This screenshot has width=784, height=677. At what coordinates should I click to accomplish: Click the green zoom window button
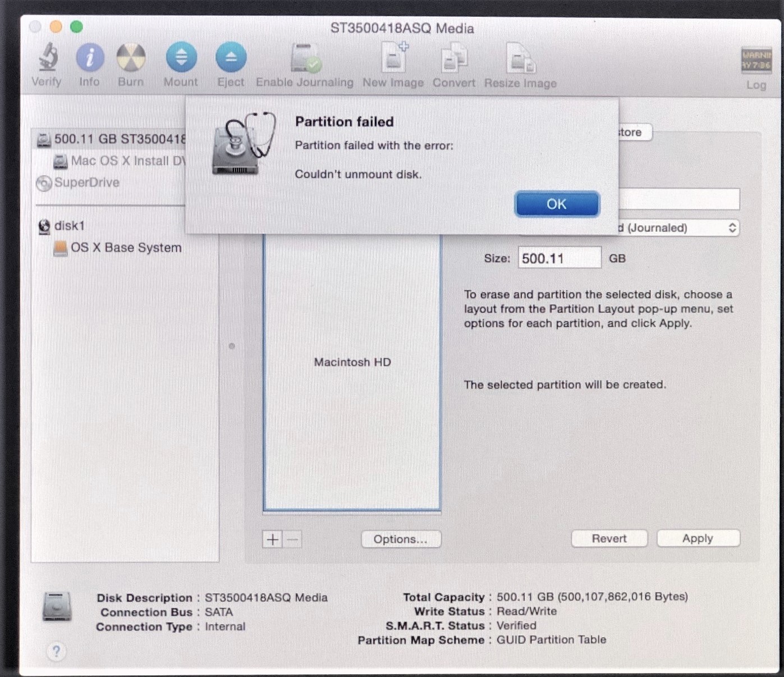77,27
